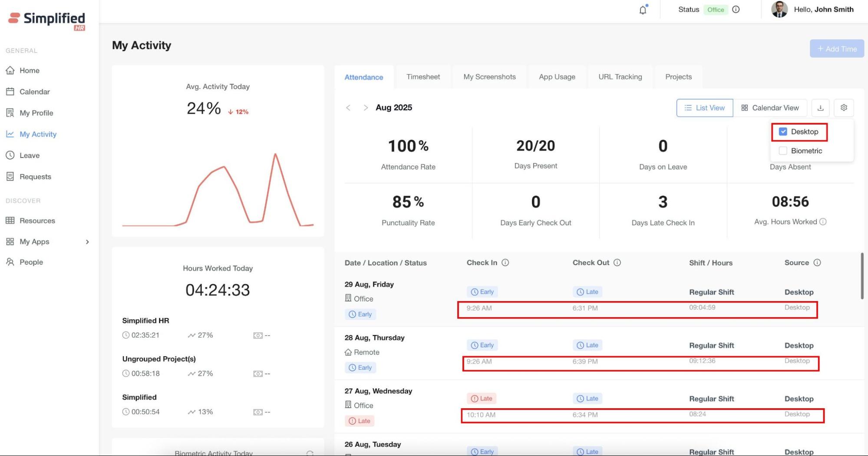The image size is (868, 456).
Task: Download the attendance report
Action: (x=820, y=108)
